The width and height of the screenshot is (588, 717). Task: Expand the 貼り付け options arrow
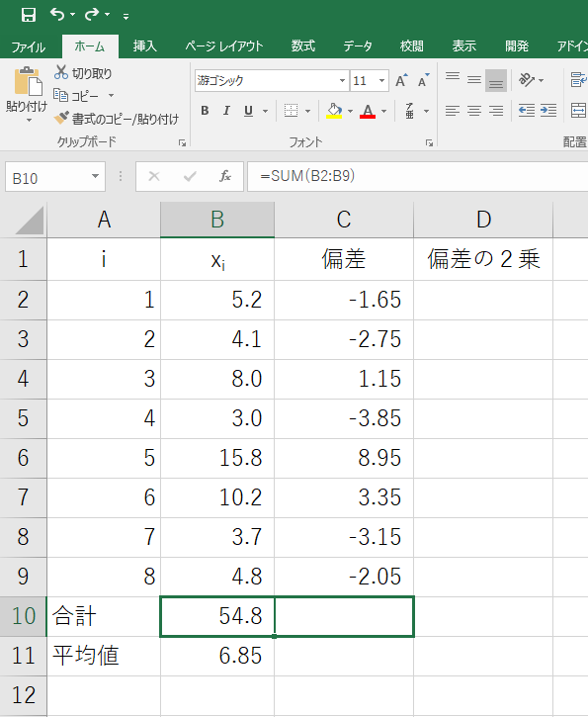click(x=29, y=121)
